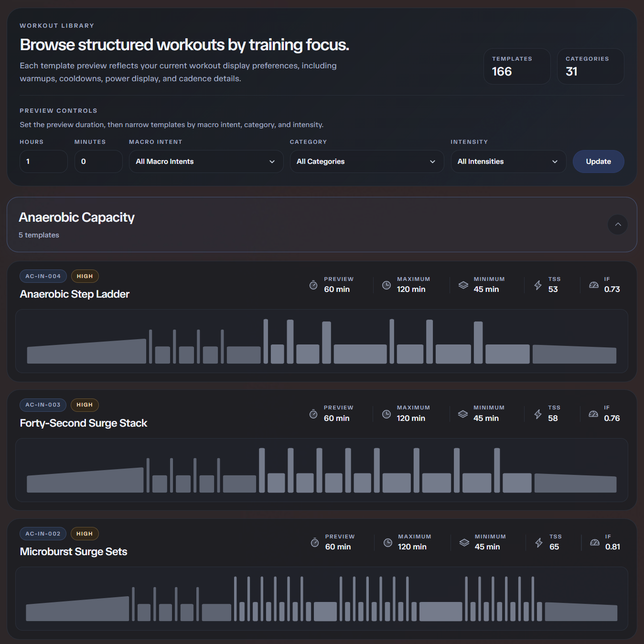Click the clock icon for Anaerobic Step Ladder
Image resolution: width=644 pixels, height=644 pixels.
[x=386, y=285]
